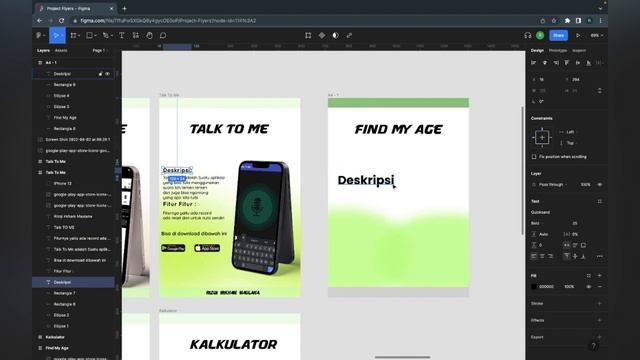Click the headphones audio icon
The image size is (640, 360).
coord(527,36)
